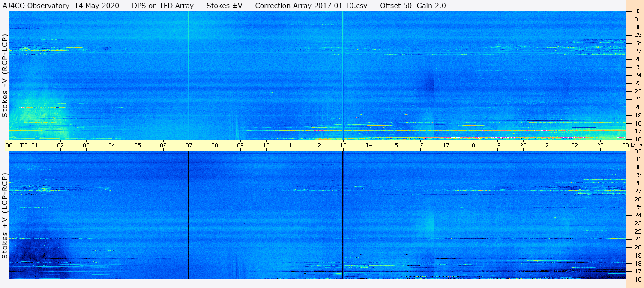Select the 01 hour tick on time axis
Image resolution: width=644 pixels, height=288 pixels.
pos(35,146)
